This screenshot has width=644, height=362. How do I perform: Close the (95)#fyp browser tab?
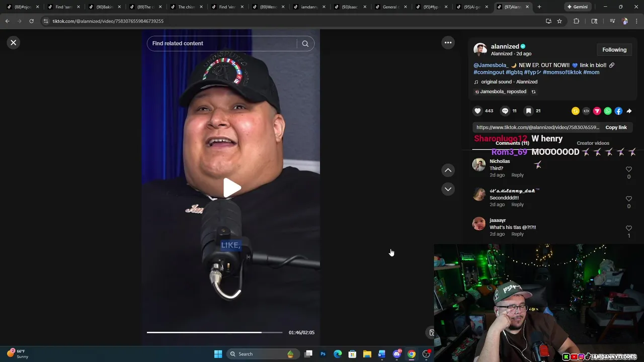pyautogui.click(x=446, y=7)
